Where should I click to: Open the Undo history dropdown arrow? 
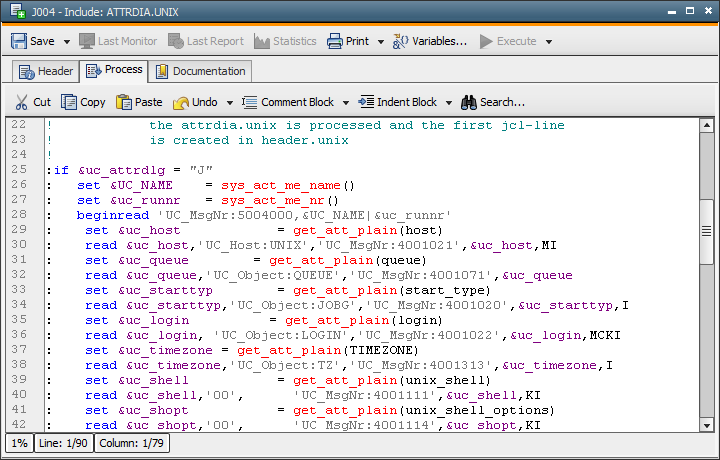(229, 103)
